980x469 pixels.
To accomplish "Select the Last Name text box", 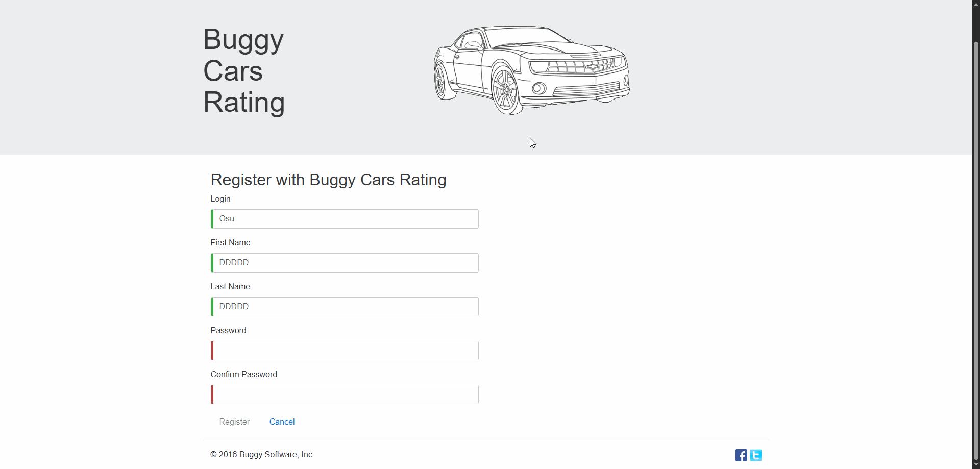I will tap(345, 307).
